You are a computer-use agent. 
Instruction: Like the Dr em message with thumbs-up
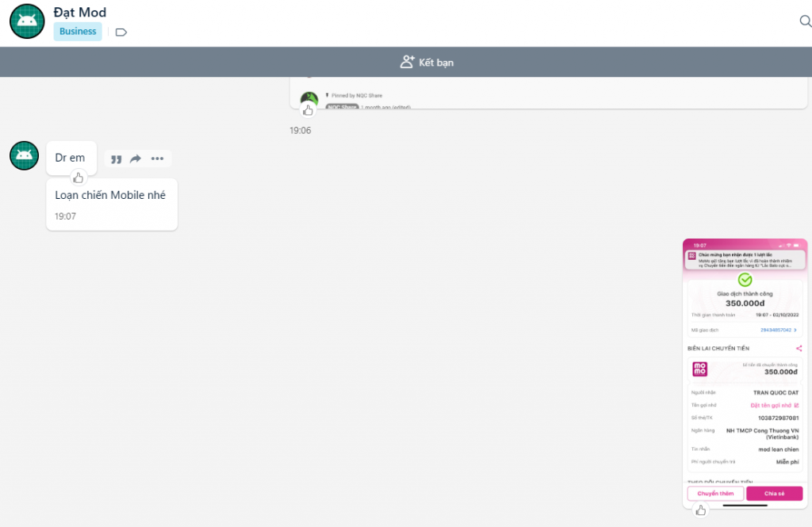click(78, 178)
